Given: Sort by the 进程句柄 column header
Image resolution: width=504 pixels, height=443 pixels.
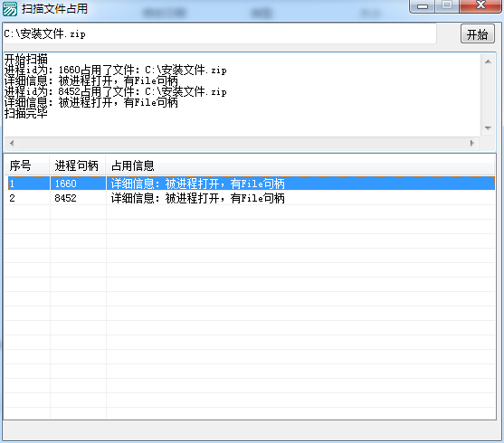Looking at the screenshot, I should 78,165.
